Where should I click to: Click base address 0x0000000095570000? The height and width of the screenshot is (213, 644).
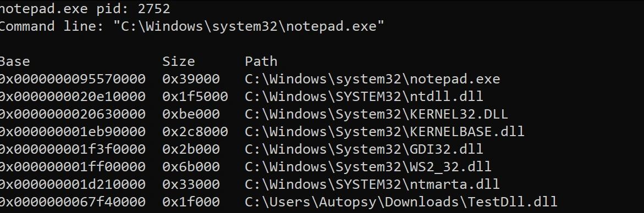click(x=73, y=79)
